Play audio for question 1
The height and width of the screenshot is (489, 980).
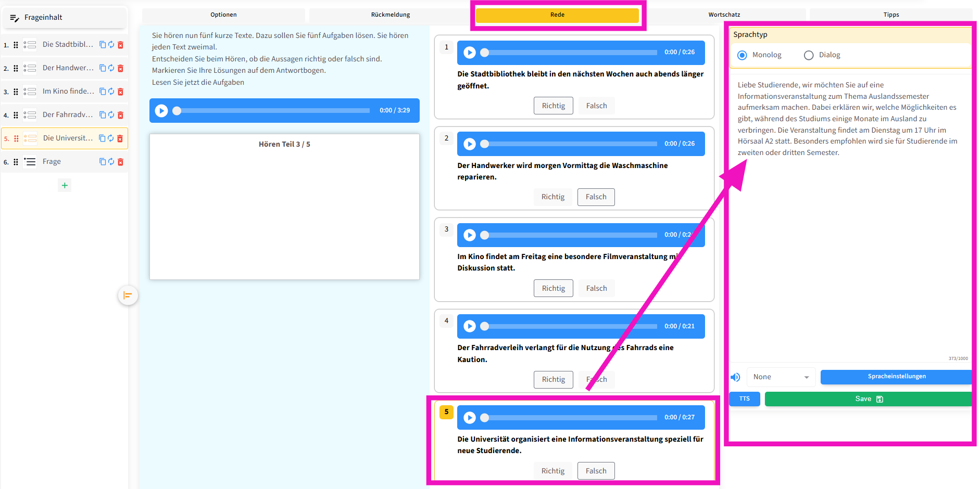pos(470,53)
